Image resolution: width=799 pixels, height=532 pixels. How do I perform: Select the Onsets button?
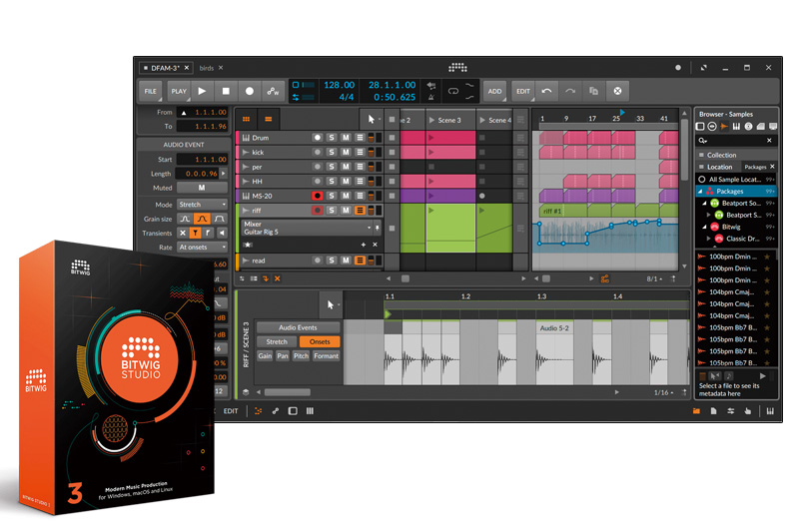(x=320, y=341)
